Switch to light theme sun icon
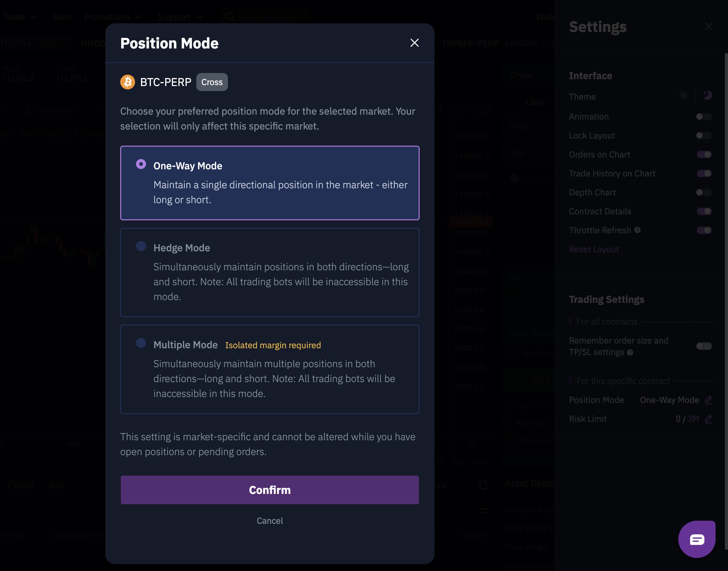The height and width of the screenshot is (571, 728). point(683,95)
